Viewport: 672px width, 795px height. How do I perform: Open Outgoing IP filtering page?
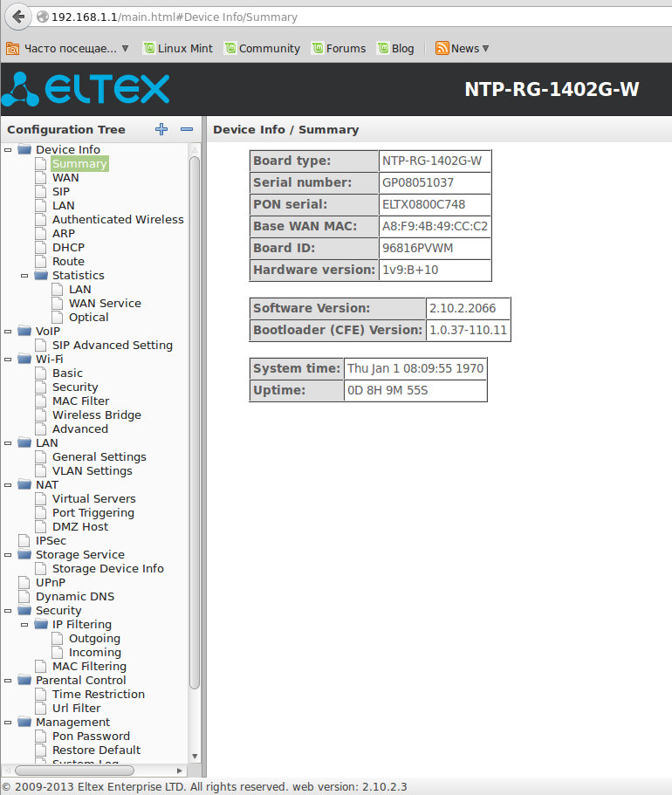coord(94,638)
